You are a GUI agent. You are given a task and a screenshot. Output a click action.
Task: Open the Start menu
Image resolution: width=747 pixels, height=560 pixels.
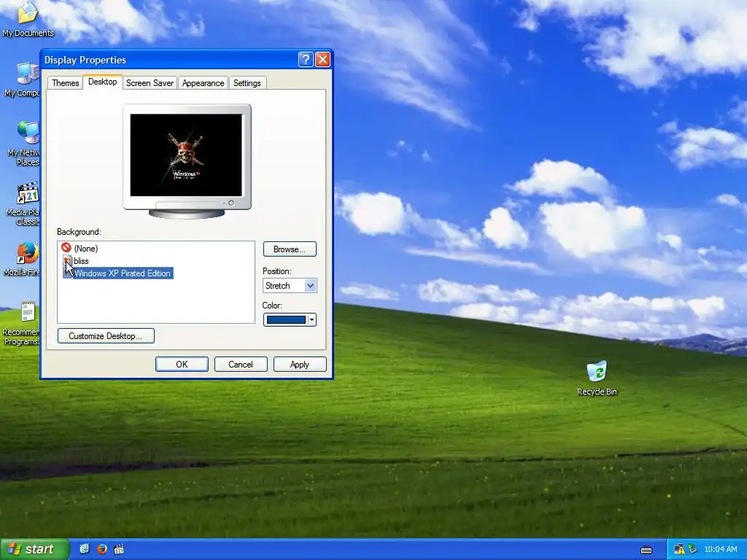tap(34, 549)
